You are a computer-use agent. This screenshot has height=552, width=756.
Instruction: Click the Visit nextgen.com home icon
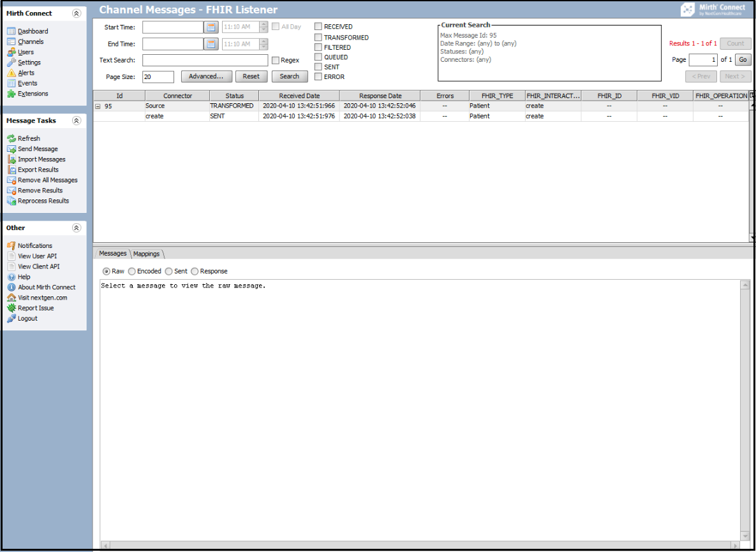pyautogui.click(x=11, y=298)
